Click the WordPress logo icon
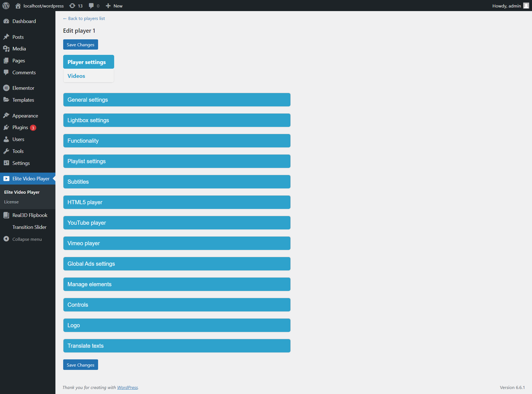The image size is (532, 394). [x=6, y=6]
